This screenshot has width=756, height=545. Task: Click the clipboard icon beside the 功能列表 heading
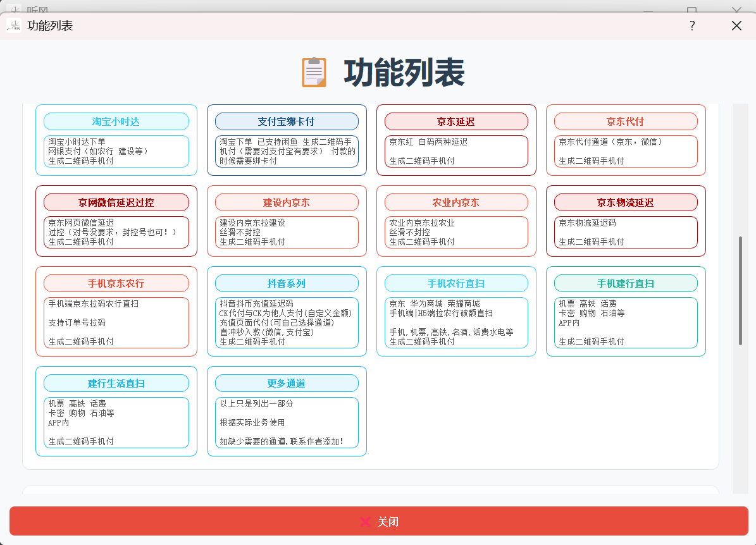click(314, 72)
